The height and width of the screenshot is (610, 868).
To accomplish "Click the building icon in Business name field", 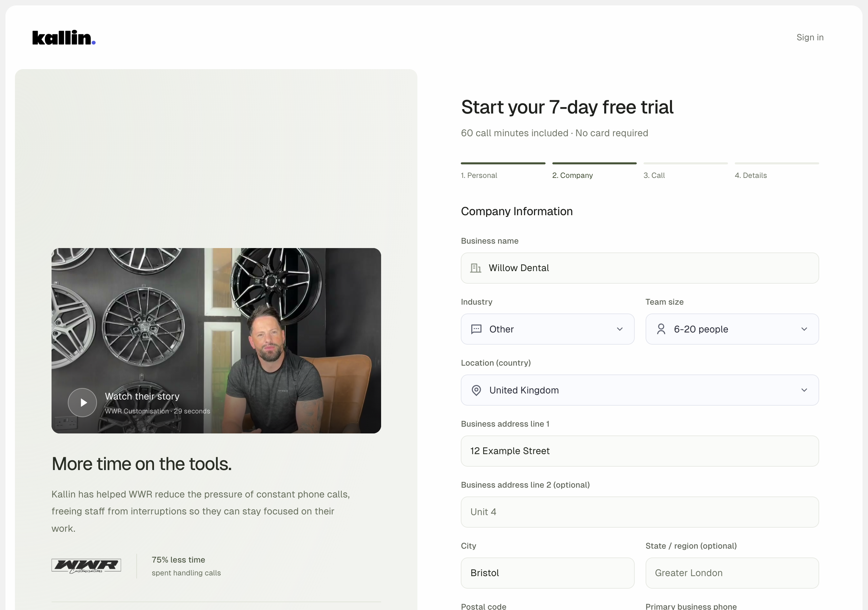I will [x=476, y=268].
